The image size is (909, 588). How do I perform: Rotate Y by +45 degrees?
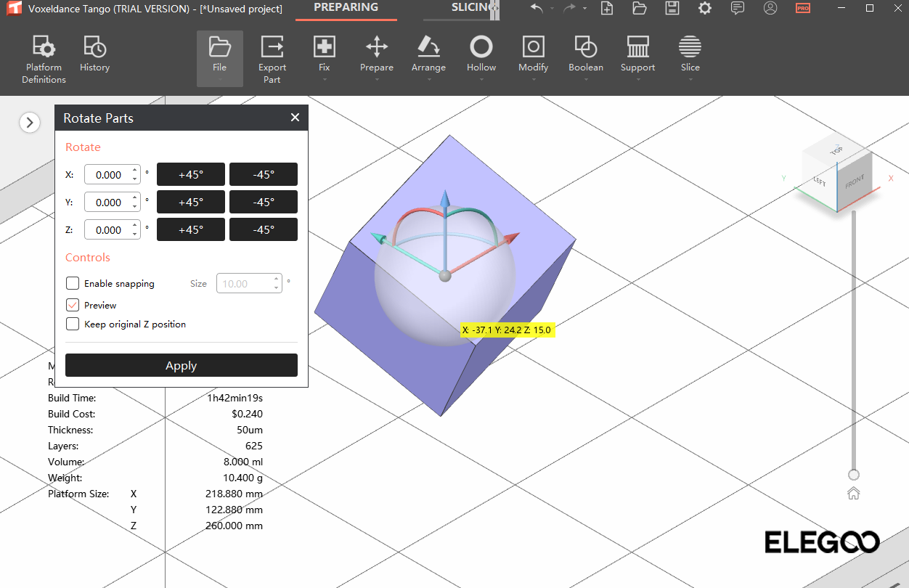(191, 202)
